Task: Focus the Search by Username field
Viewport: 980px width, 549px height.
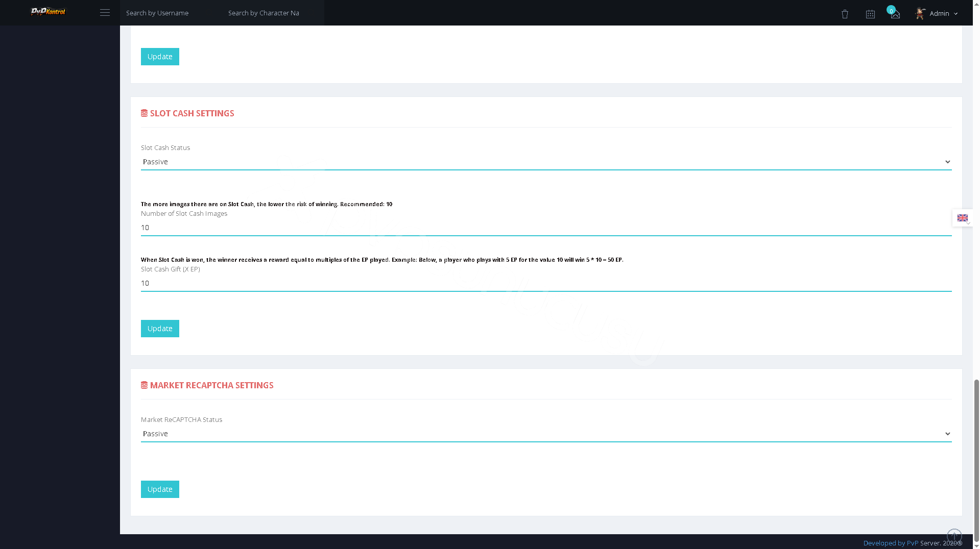Action: (171, 13)
